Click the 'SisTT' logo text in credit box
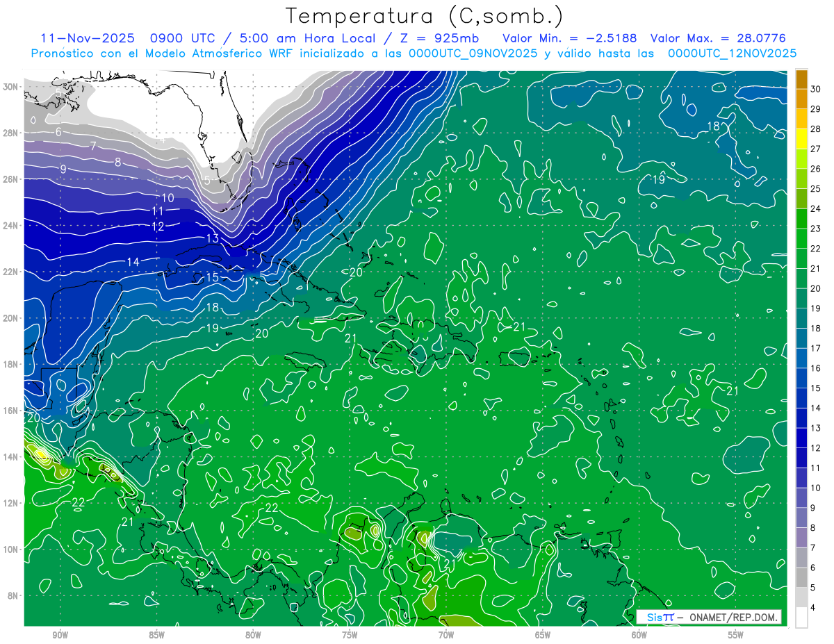Screen dimensions: 834x644 [x=660, y=617]
